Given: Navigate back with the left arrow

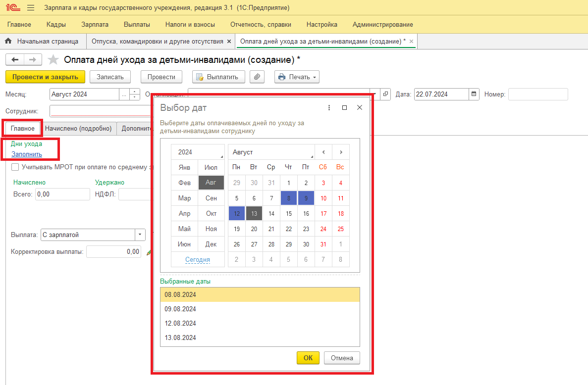Looking at the screenshot, I should [x=15, y=59].
